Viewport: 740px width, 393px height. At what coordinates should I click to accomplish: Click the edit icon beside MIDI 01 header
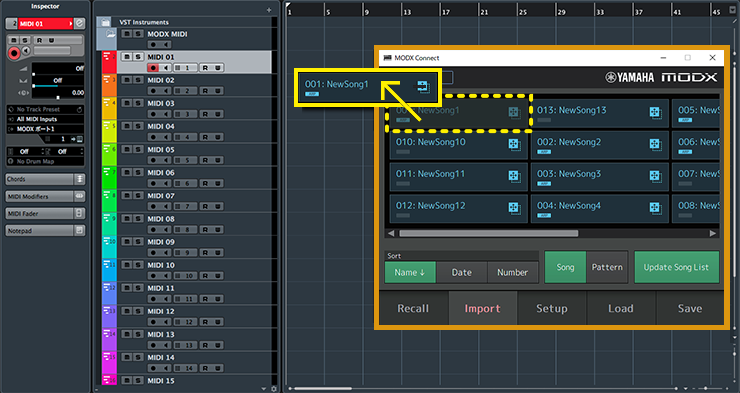tap(79, 23)
